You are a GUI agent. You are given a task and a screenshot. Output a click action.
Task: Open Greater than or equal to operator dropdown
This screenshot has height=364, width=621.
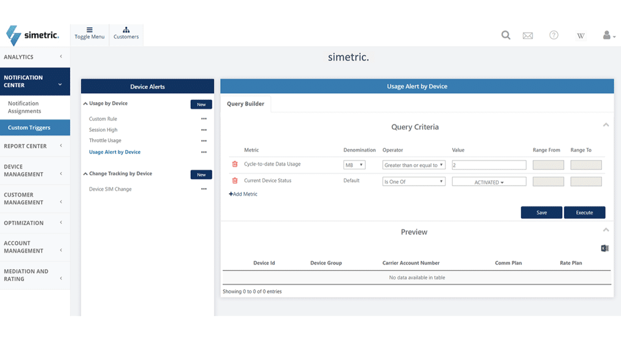click(414, 165)
